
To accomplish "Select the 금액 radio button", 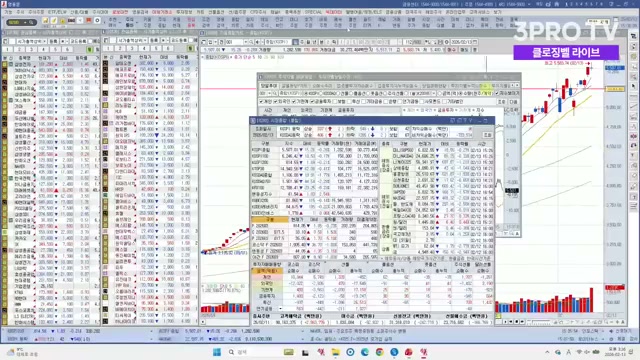I will [439, 93].
